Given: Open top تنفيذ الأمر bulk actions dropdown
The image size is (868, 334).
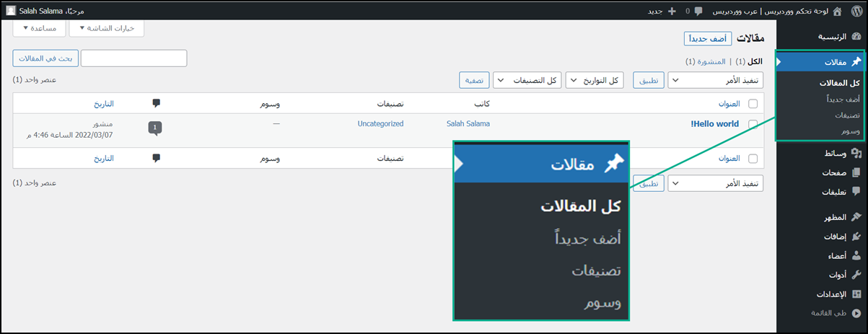Looking at the screenshot, I should coord(715,80).
